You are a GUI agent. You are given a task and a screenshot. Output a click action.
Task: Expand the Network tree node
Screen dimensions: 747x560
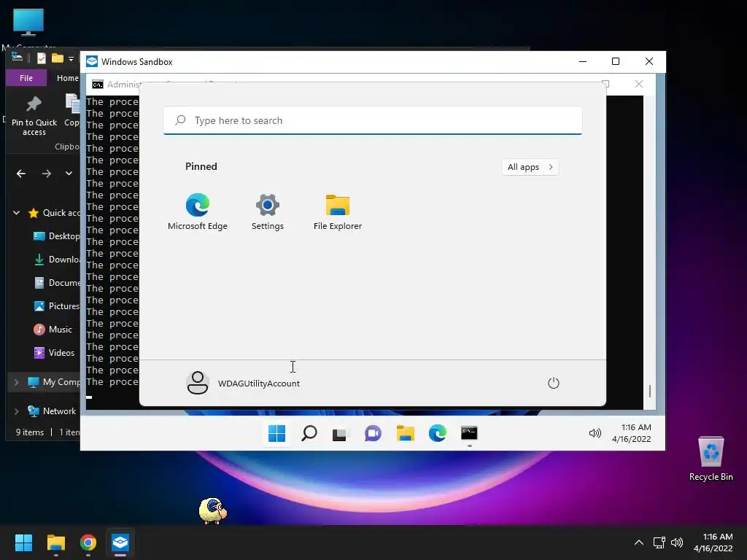coord(16,411)
